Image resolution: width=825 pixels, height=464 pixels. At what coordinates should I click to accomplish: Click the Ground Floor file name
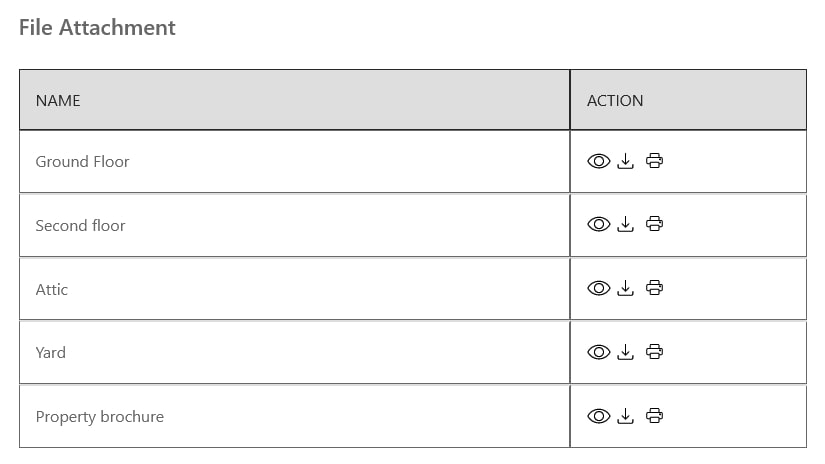[82, 161]
